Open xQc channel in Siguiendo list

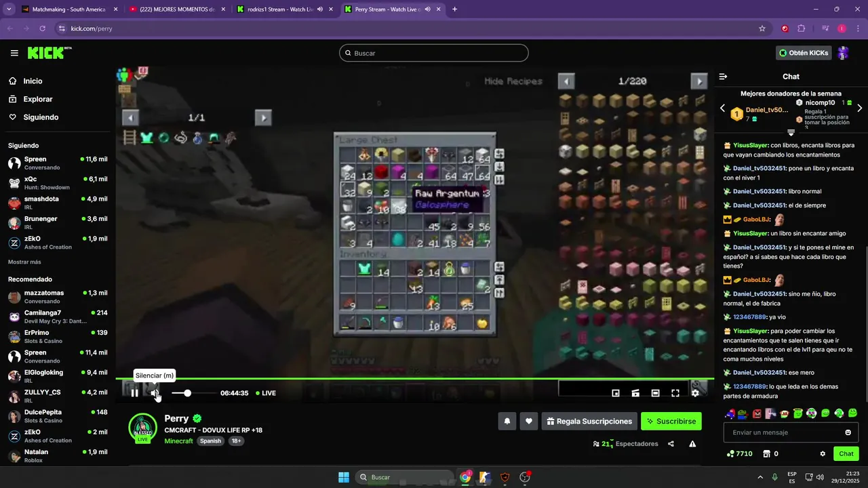[58, 183]
